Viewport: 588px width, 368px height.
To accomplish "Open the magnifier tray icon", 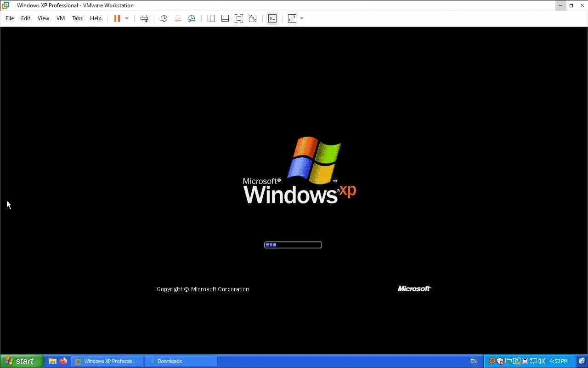I will tap(492, 361).
